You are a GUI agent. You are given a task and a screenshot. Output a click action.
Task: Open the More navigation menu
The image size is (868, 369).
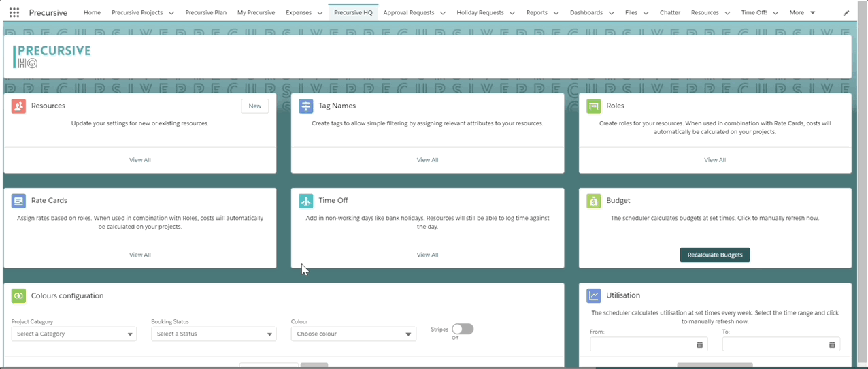point(802,12)
